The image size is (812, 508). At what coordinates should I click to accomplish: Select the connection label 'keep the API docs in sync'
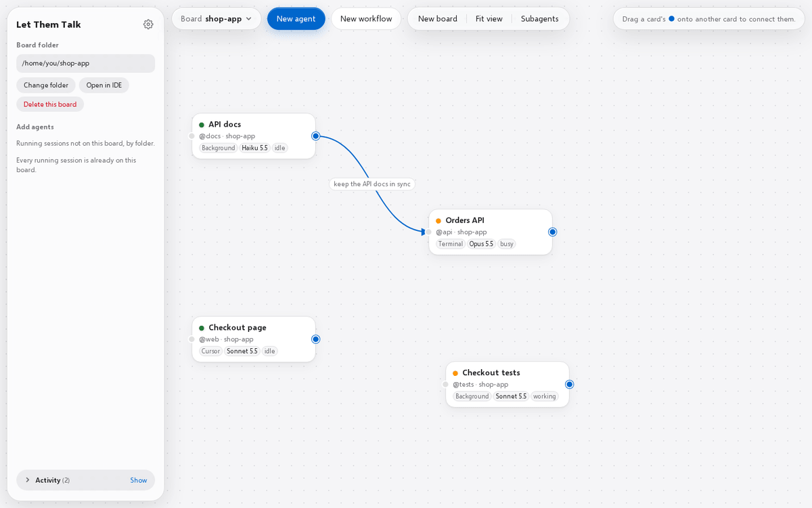[x=372, y=184]
